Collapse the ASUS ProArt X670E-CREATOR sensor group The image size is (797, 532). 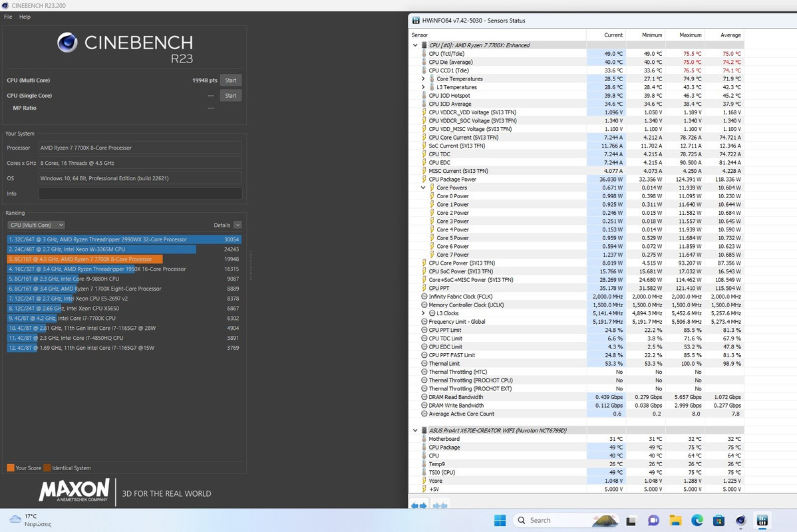click(415, 430)
